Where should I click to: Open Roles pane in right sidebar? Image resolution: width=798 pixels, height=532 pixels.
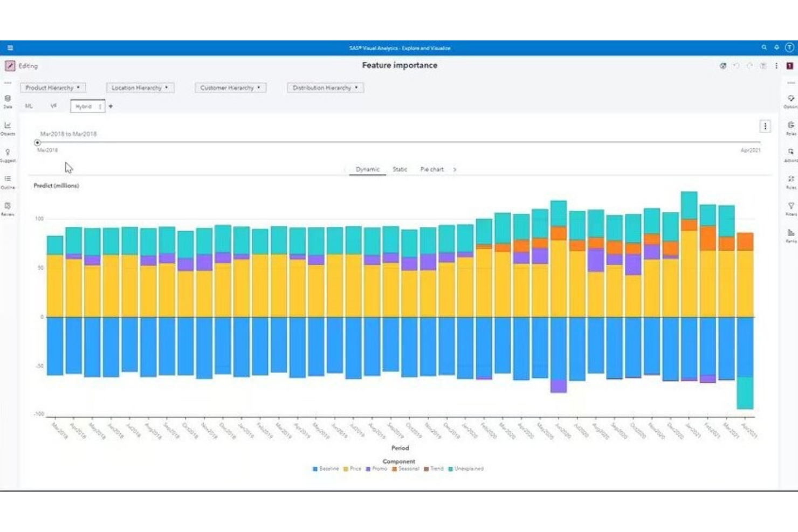(x=790, y=128)
